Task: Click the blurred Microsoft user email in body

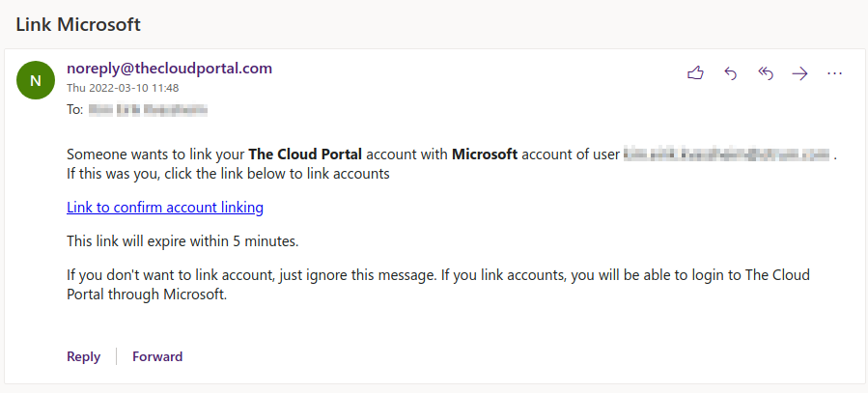Action: click(727, 154)
